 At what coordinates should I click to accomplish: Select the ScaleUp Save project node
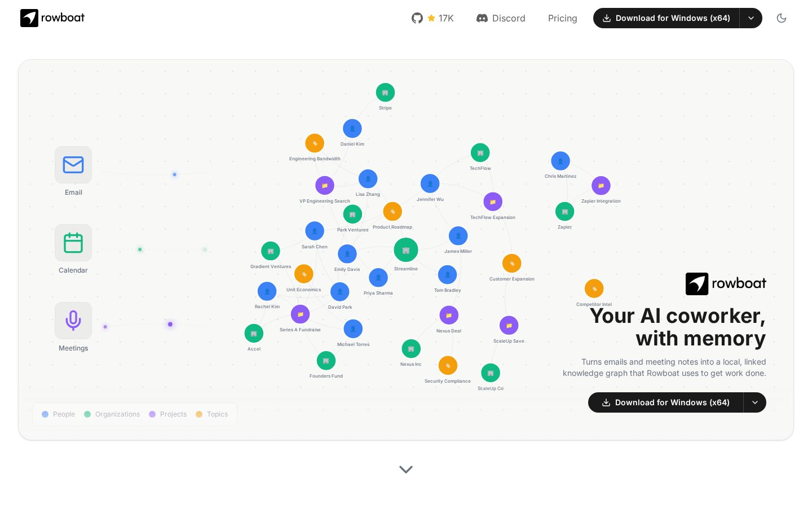point(509,326)
